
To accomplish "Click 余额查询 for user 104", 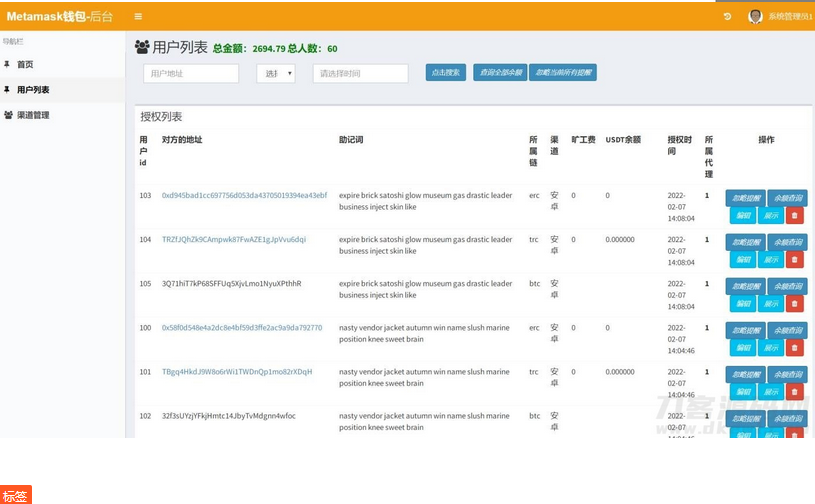I will click(787, 242).
